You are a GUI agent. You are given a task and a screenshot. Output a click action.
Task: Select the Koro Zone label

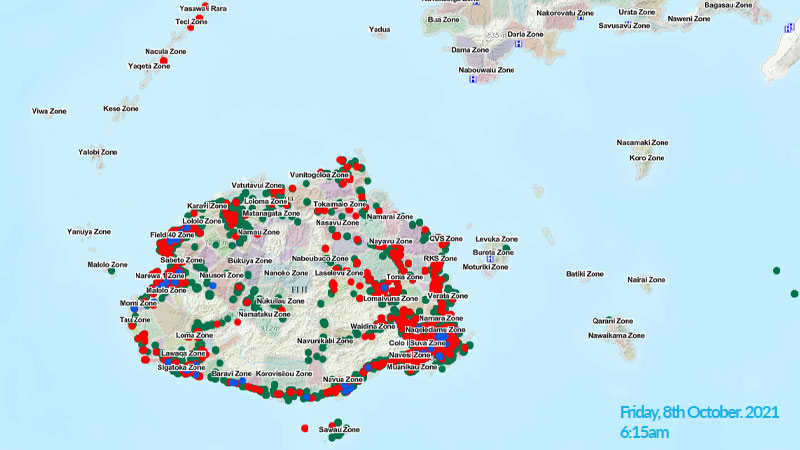click(x=646, y=157)
